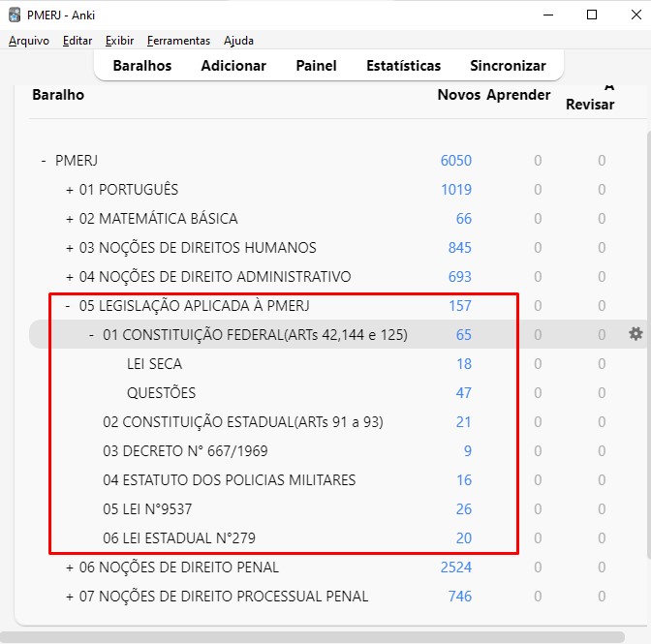Viewport: 651px width, 644px height.
Task: Click new count 1019 for PORTUGUÊS
Action: point(456,190)
